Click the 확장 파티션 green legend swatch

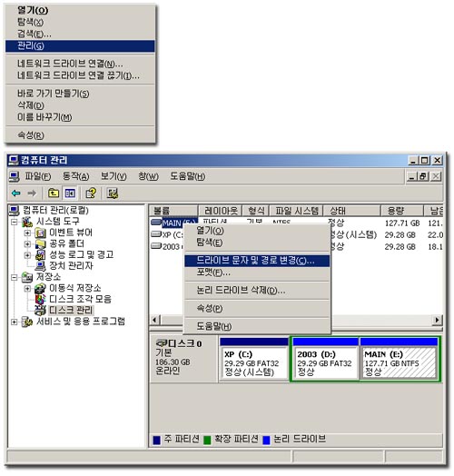[207, 441]
